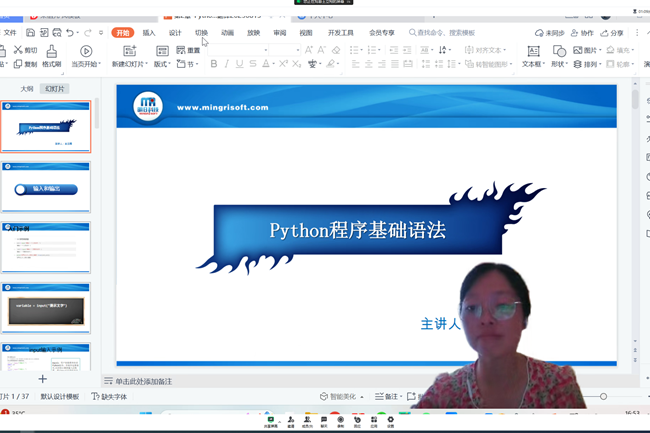Click the superscript X² icon
Image resolution: width=650 pixels, height=433 pixels.
[x=283, y=64]
